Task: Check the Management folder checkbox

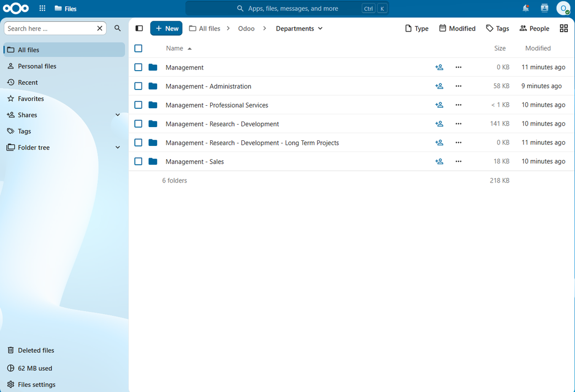Action: (138, 67)
